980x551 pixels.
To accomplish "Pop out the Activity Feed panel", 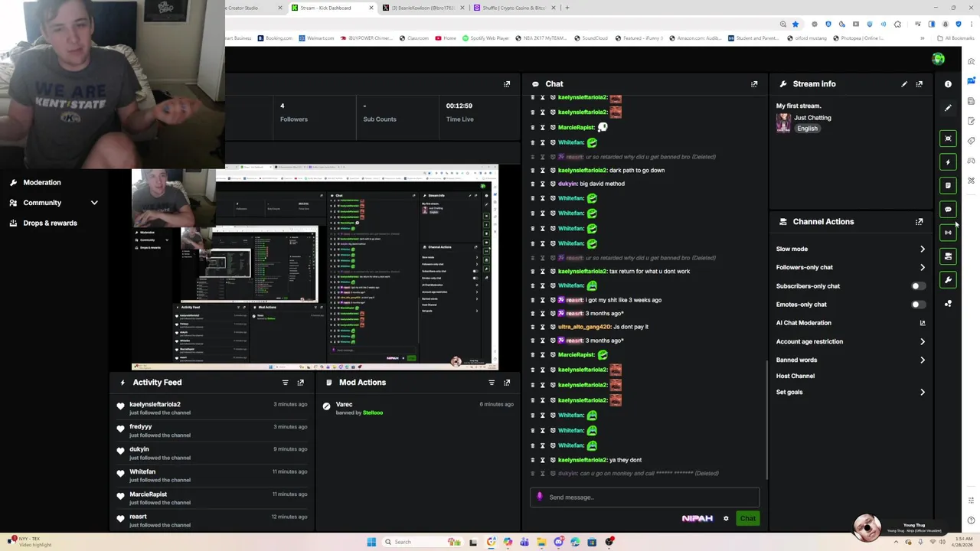I will click(301, 383).
